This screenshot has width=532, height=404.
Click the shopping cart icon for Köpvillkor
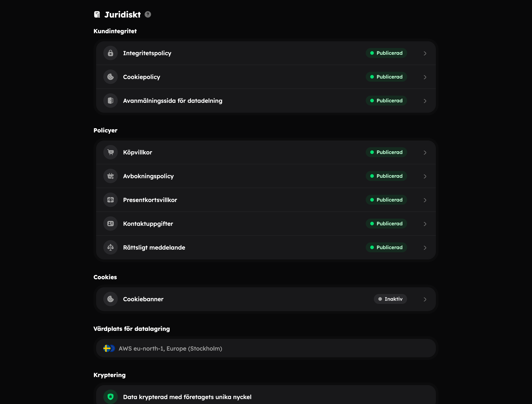(111, 152)
